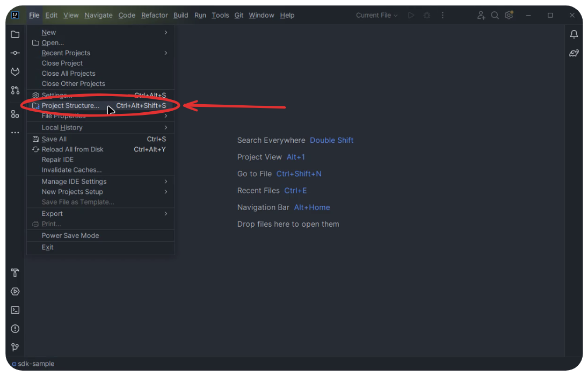Open the Build hammer tool window icon
Image resolution: width=588 pixels, height=376 pixels.
(x=15, y=273)
